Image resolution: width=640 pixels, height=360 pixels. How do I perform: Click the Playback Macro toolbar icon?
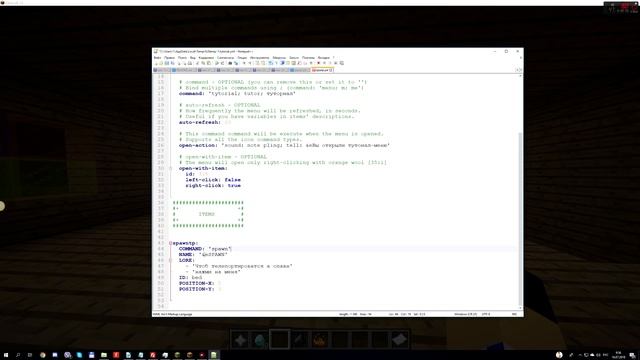click(x=330, y=63)
